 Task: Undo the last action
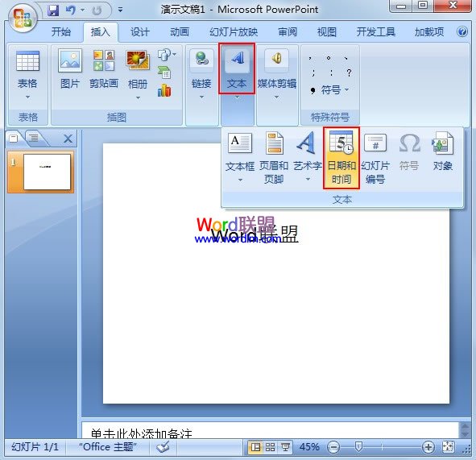(x=71, y=10)
